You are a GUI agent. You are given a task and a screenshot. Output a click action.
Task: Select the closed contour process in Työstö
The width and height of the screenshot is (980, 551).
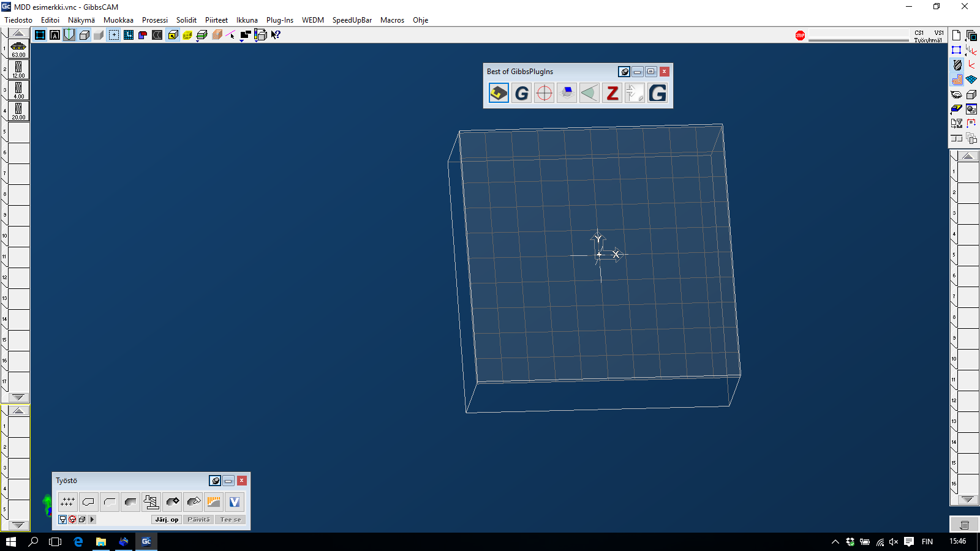click(x=88, y=502)
